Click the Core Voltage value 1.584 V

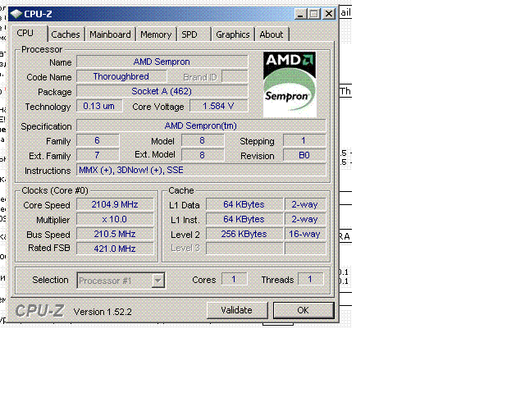click(x=219, y=106)
